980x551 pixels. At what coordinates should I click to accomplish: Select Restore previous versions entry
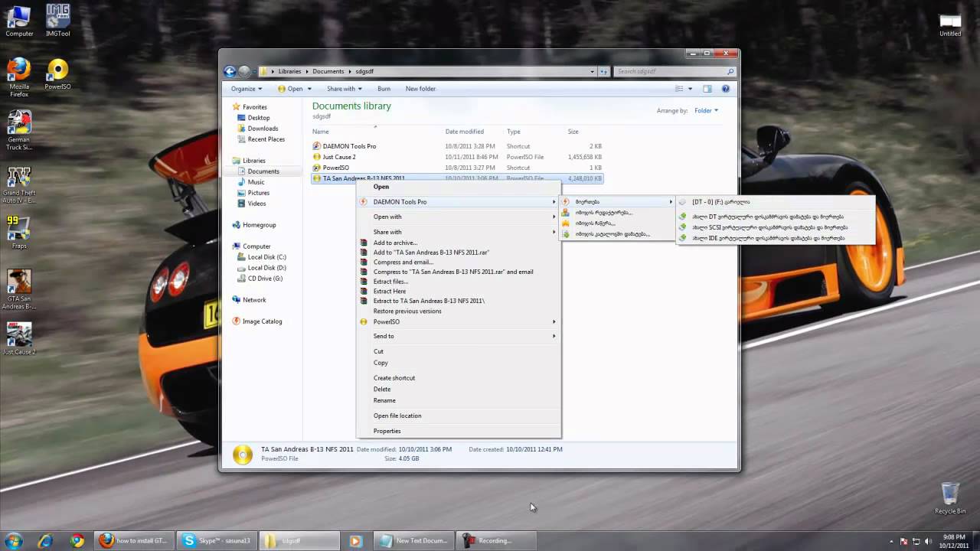(458, 311)
